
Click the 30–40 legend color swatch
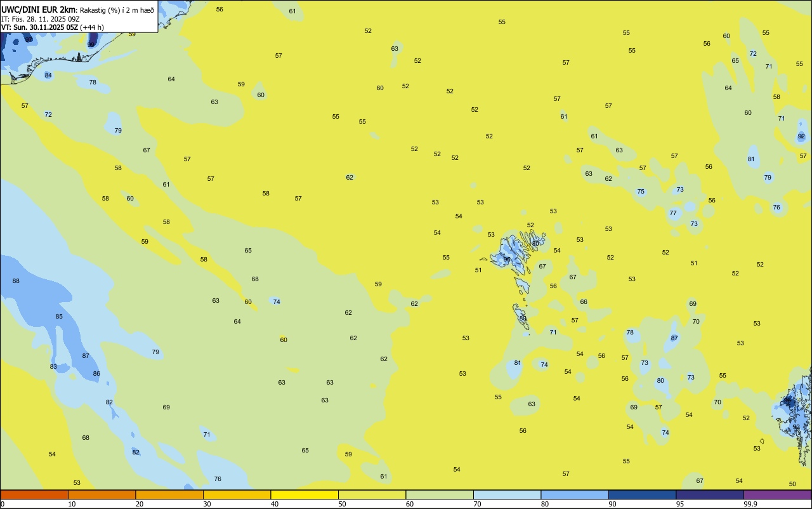[x=237, y=494]
